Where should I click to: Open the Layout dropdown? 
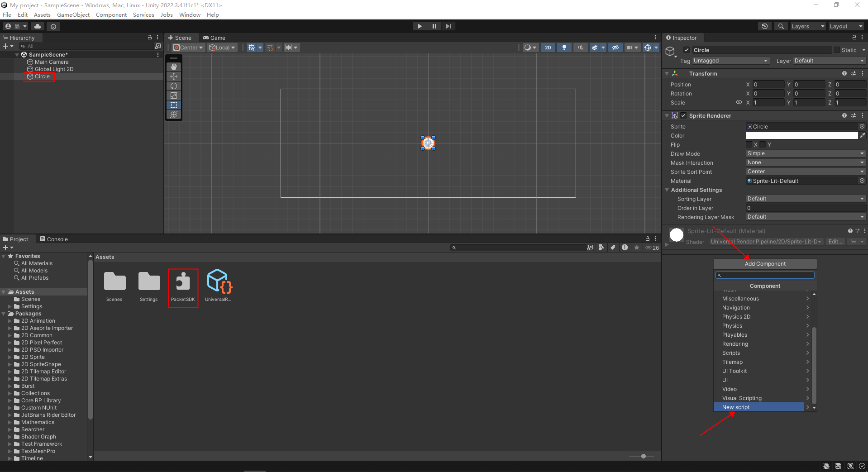(x=845, y=26)
